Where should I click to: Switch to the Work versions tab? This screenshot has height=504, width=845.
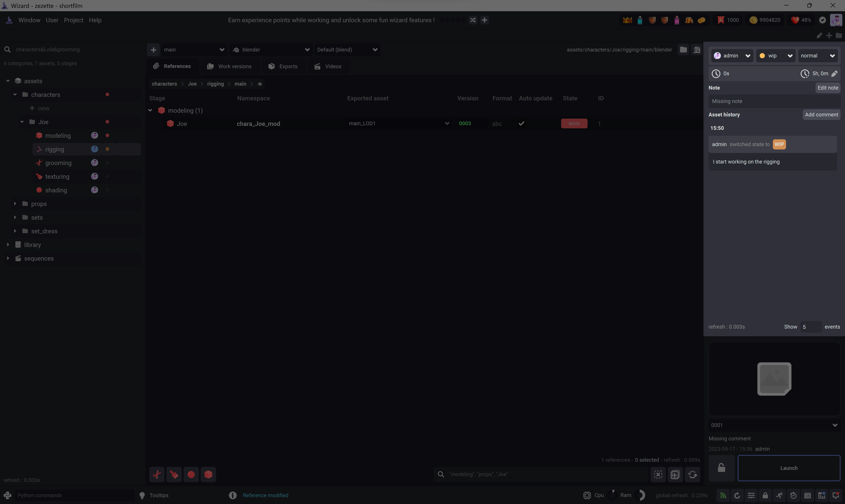[x=230, y=66]
